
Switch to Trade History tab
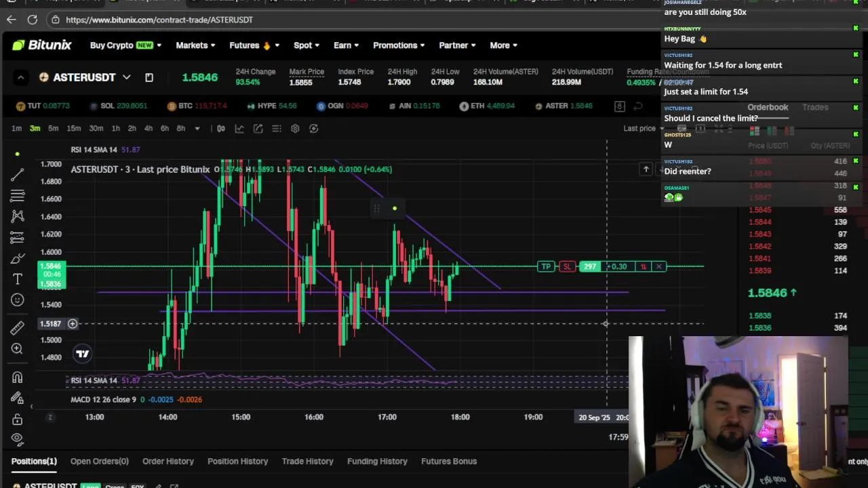pos(308,461)
